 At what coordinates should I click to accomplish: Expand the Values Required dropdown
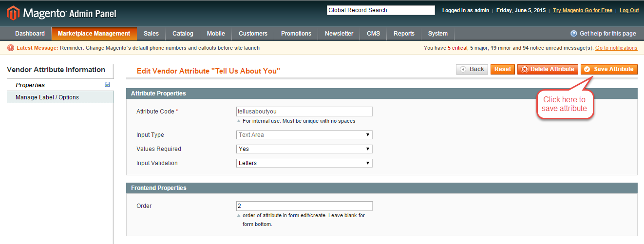[304, 149]
